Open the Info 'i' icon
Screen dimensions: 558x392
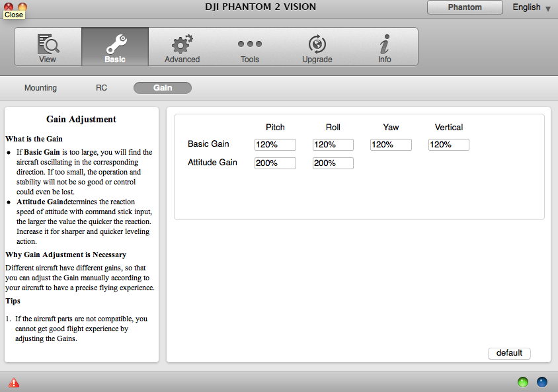385,44
